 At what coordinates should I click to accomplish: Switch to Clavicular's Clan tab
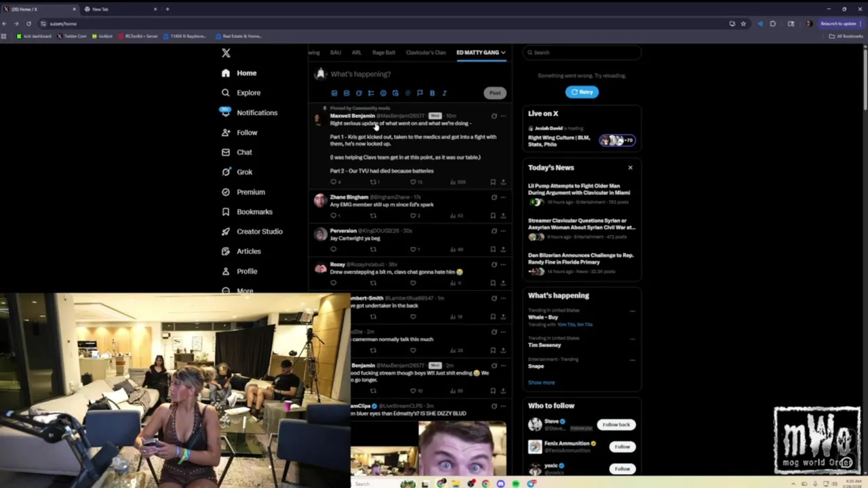(426, 52)
